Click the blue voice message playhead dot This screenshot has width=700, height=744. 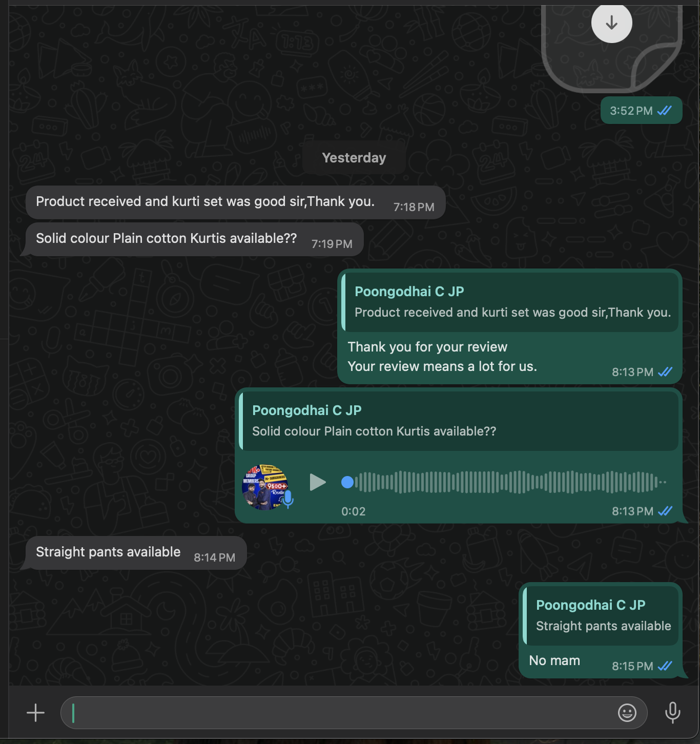coord(347,482)
